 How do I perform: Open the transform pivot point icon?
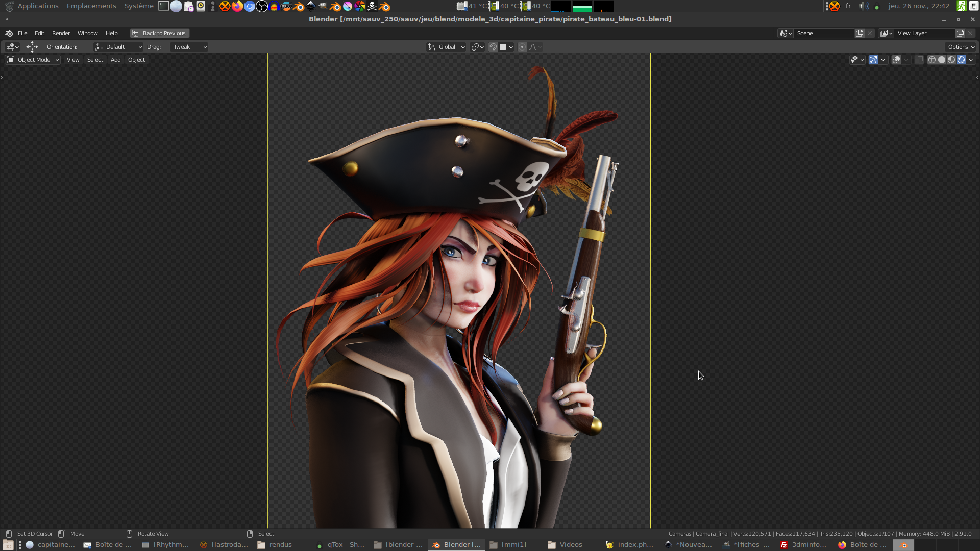point(477,47)
